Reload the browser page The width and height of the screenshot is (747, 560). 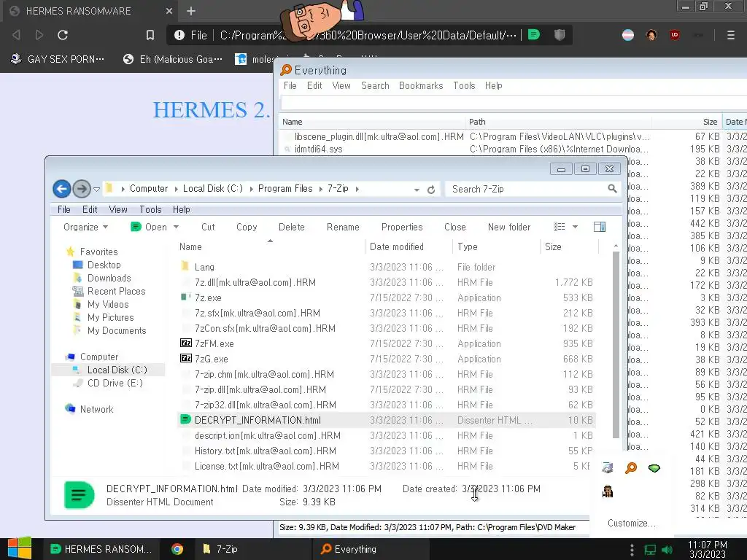[x=63, y=35]
